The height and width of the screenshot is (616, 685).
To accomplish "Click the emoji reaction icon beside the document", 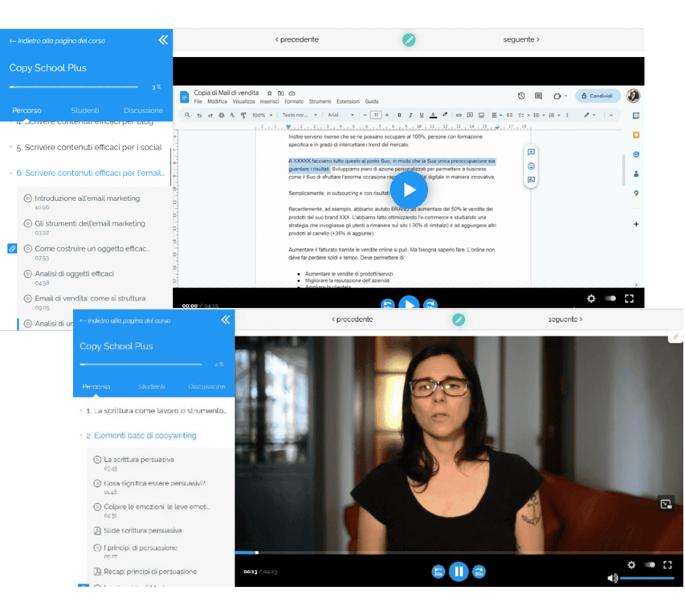I will pyautogui.click(x=531, y=166).
